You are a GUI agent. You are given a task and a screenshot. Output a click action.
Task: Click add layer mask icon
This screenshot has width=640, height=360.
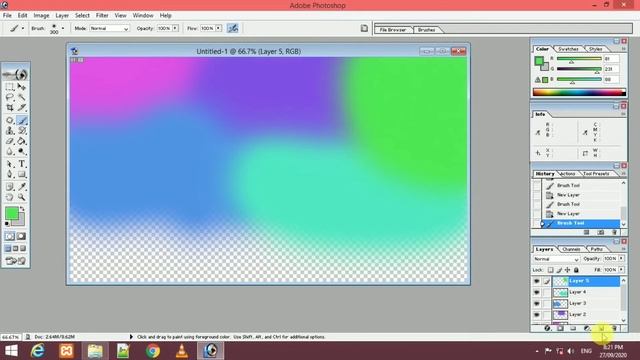pyautogui.click(x=560, y=329)
